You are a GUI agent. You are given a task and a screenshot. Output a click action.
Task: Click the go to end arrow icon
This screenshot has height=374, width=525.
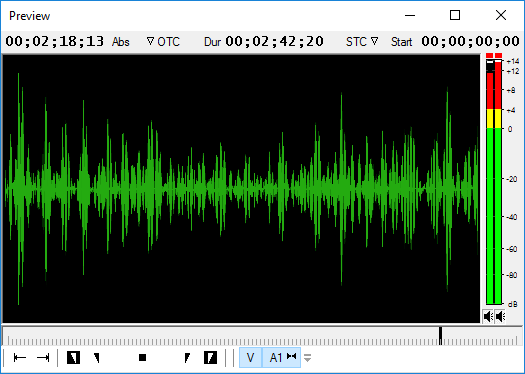click(x=43, y=358)
